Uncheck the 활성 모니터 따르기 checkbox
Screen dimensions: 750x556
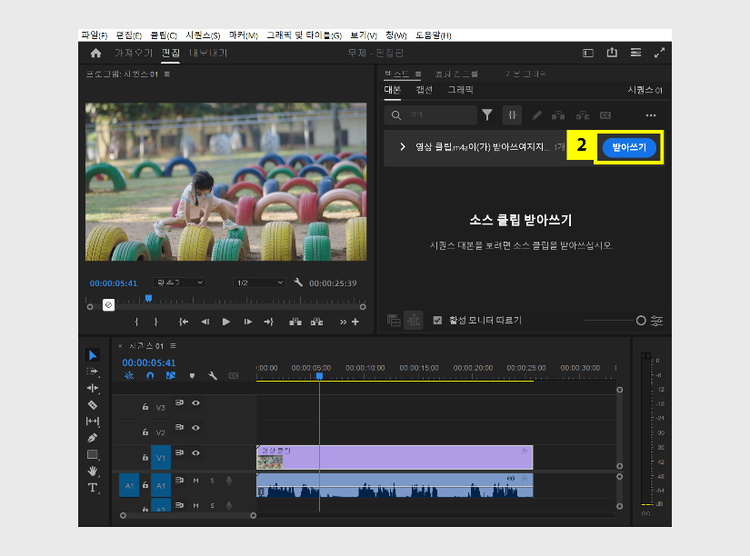coord(438,320)
